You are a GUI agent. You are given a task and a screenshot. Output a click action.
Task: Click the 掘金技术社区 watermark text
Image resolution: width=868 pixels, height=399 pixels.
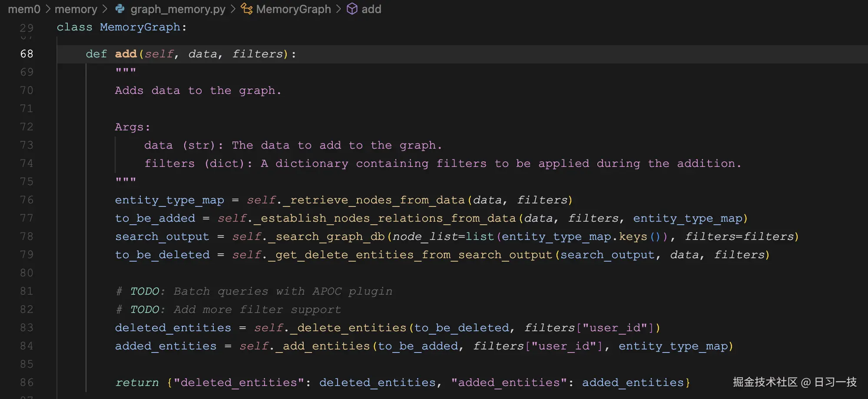765,382
